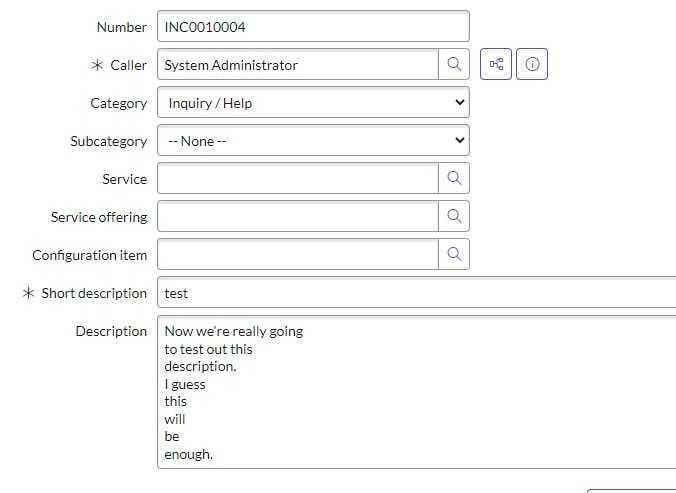Click into the Caller text field
Image resolution: width=676 pixels, height=493 pixels.
(x=298, y=64)
